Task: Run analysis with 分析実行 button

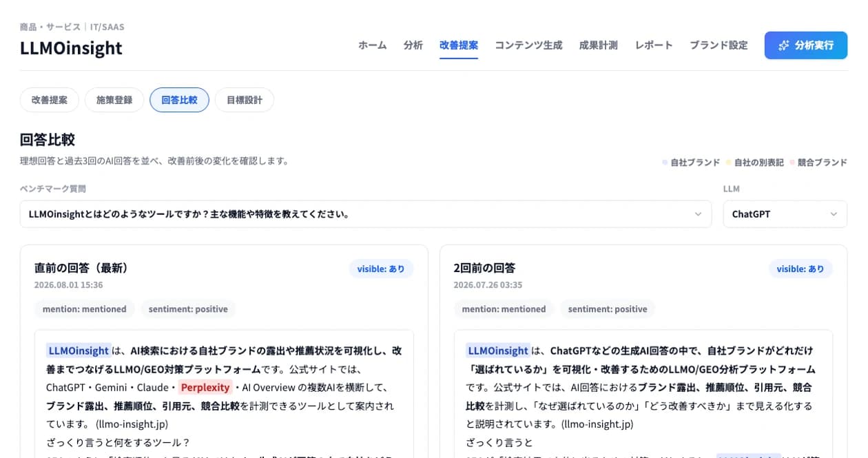Action: tap(806, 45)
